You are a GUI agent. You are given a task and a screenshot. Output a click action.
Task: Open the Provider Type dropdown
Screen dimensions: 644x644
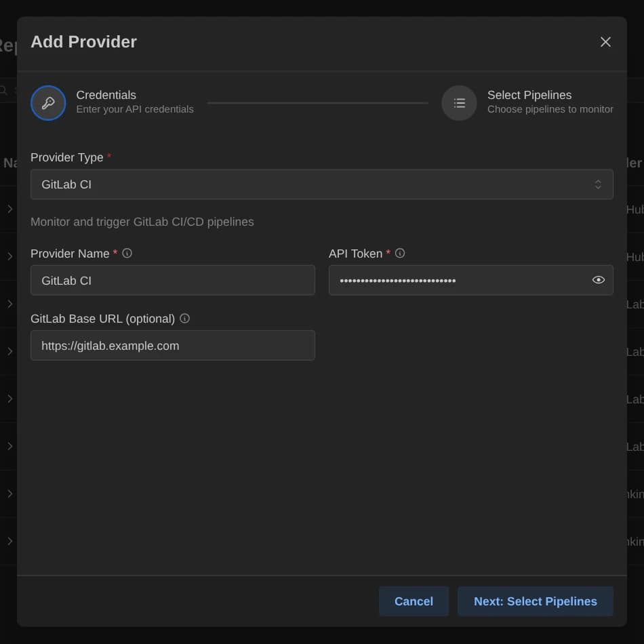pos(321,184)
